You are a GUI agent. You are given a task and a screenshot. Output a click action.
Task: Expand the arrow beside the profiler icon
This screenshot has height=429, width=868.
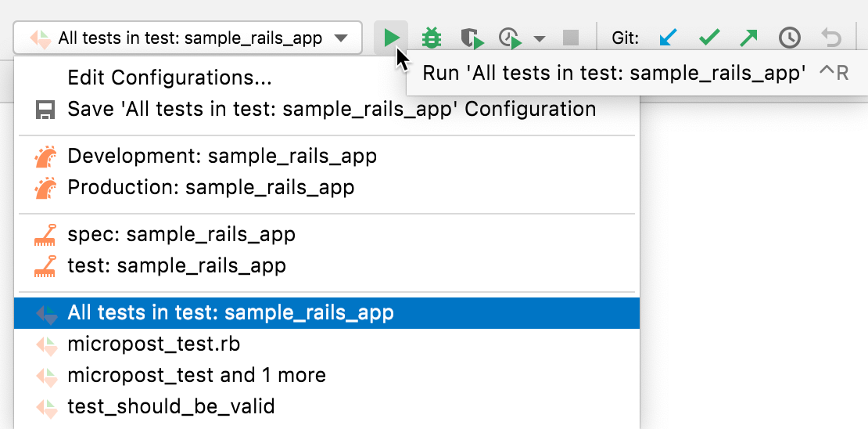tap(540, 38)
